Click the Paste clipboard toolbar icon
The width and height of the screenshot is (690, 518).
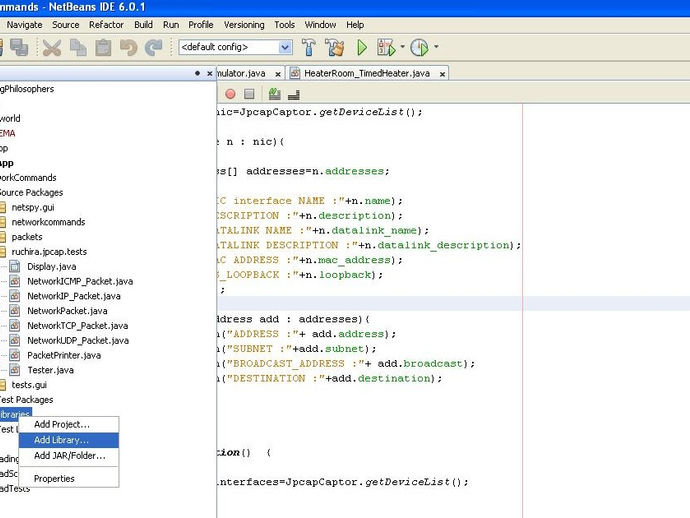(103, 47)
